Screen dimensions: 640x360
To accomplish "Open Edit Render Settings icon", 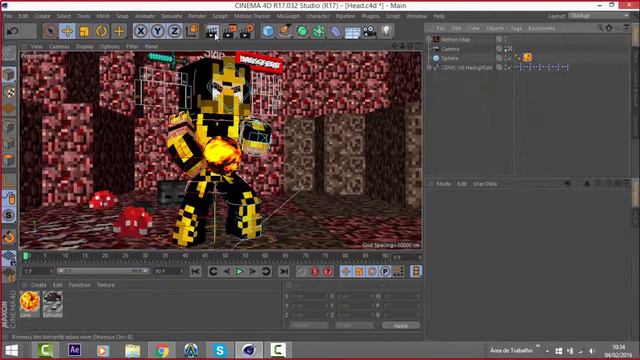I will (246, 31).
